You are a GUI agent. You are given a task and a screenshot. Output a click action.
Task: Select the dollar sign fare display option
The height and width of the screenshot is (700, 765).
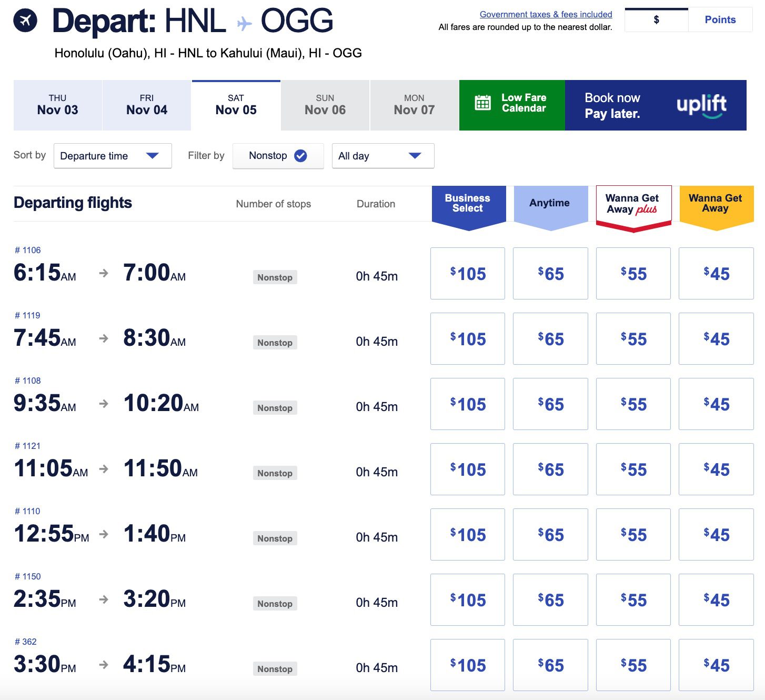(656, 19)
